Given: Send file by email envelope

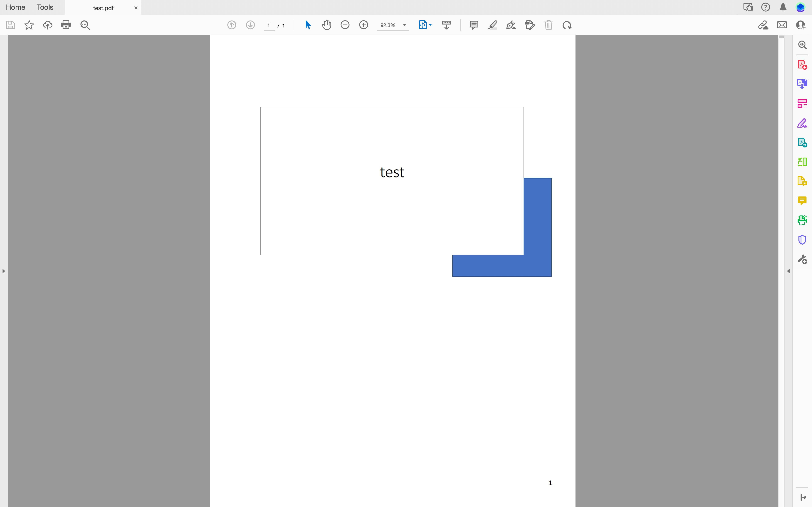Looking at the screenshot, I should coord(782,25).
